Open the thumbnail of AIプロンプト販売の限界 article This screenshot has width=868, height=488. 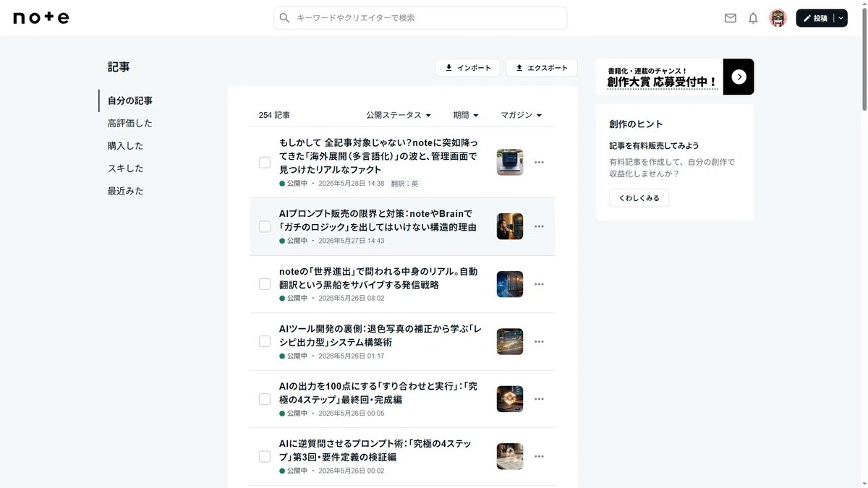[x=510, y=226]
